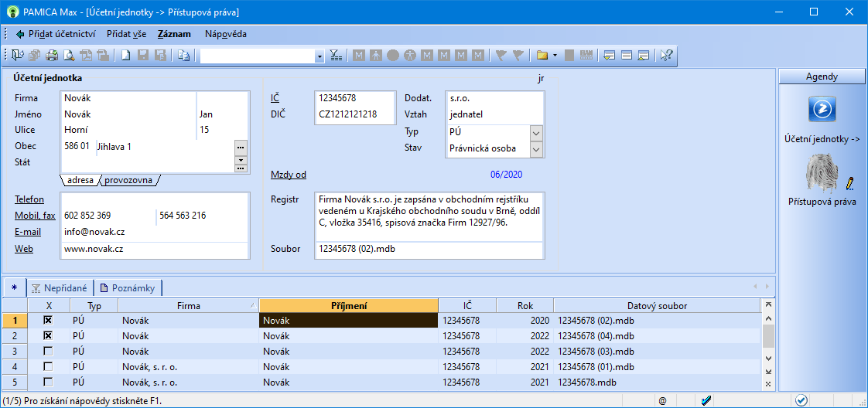Viewport: 868px width, 408px height.
Task: Open the Záznam menu
Action: tap(174, 34)
